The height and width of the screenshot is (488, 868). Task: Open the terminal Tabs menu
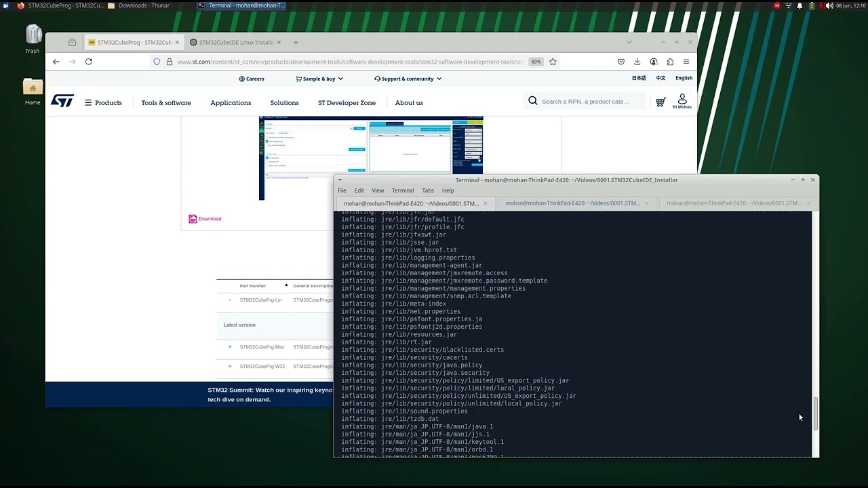428,190
